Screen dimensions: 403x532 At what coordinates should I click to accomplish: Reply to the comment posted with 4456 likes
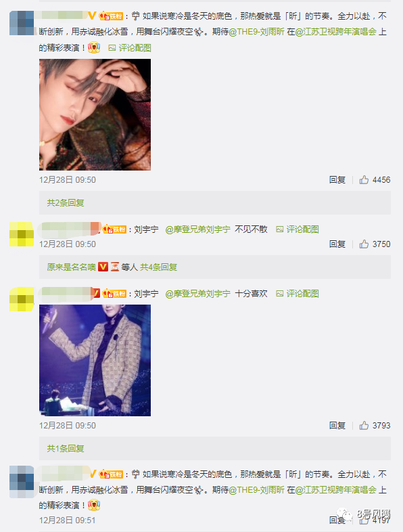(x=337, y=180)
